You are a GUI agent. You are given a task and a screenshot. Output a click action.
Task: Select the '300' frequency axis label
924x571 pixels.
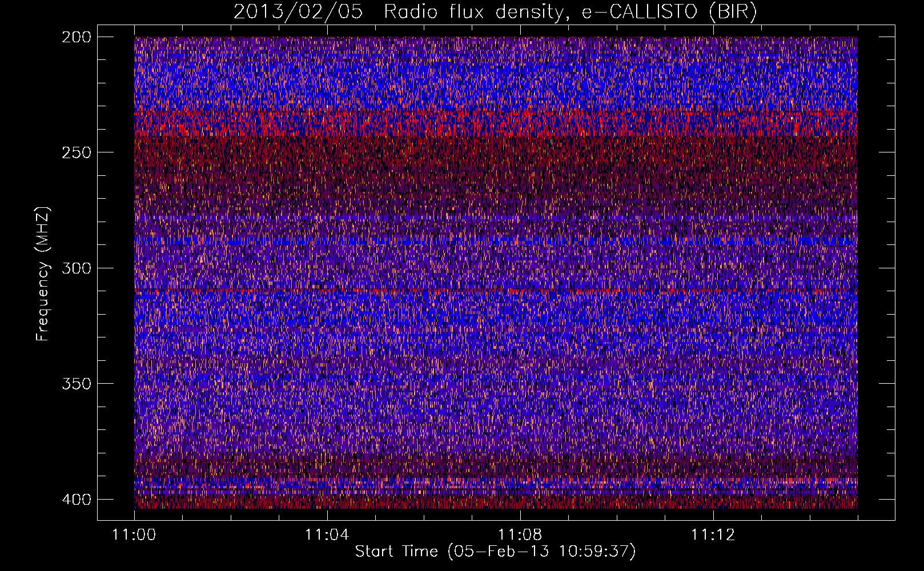click(76, 268)
